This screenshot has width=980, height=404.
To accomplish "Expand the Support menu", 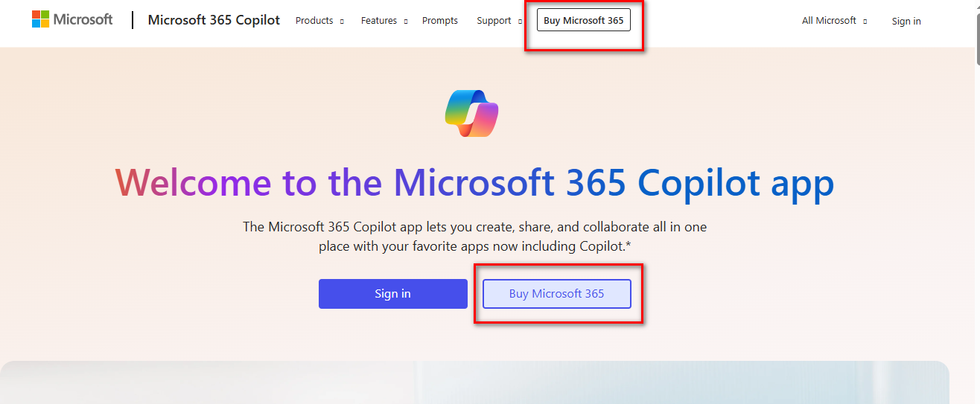I will (x=499, y=21).
